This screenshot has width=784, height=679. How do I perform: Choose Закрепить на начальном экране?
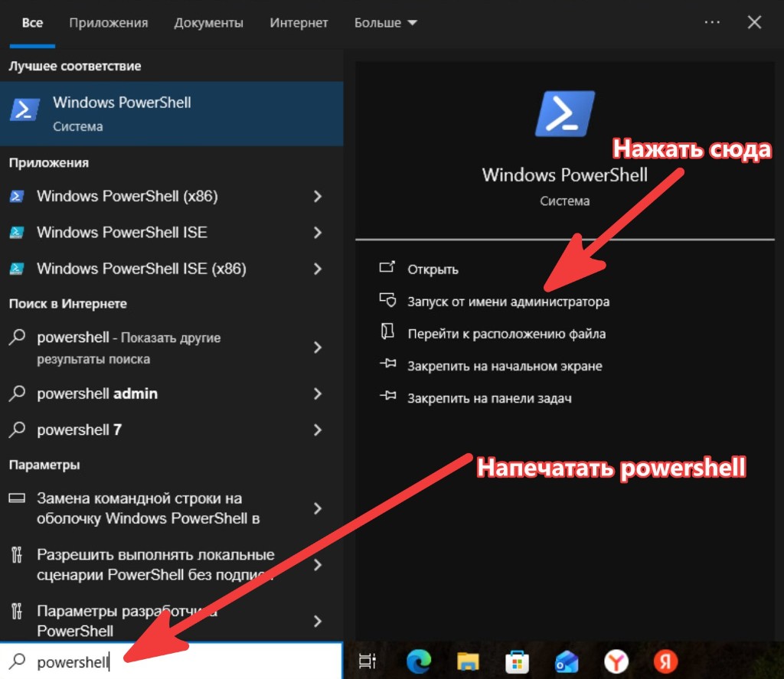point(505,366)
